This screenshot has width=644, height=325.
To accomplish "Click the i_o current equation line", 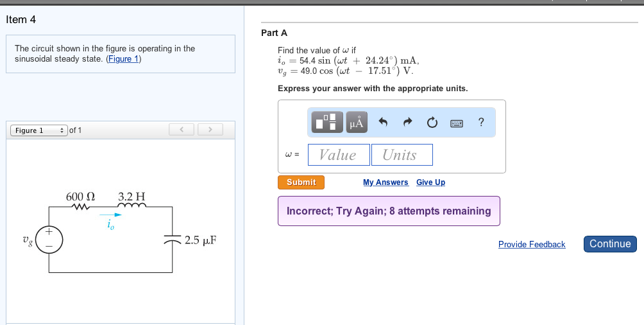I will click(349, 61).
